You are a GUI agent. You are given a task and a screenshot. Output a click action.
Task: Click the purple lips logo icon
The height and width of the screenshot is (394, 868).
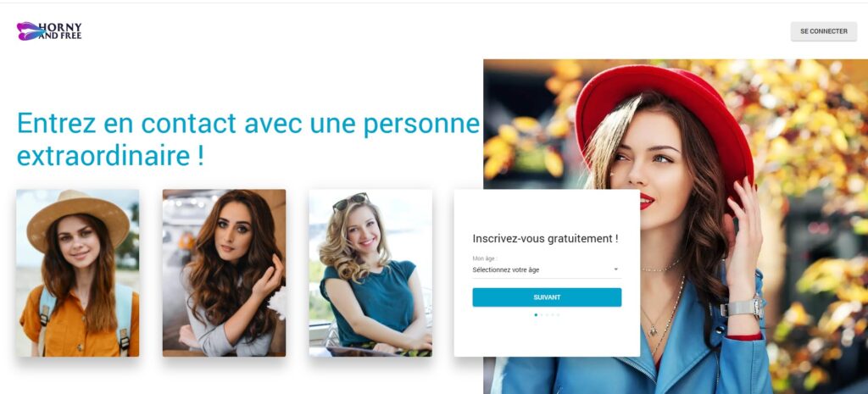pos(30,31)
